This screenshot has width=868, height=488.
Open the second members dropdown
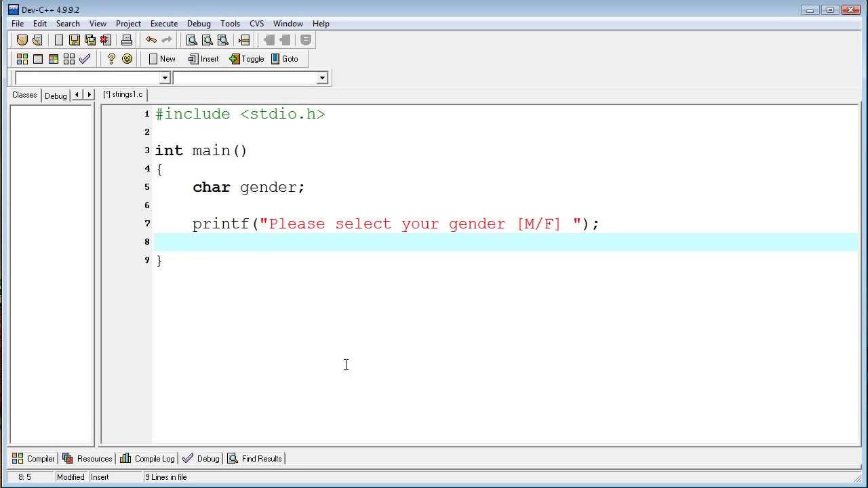point(322,78)
